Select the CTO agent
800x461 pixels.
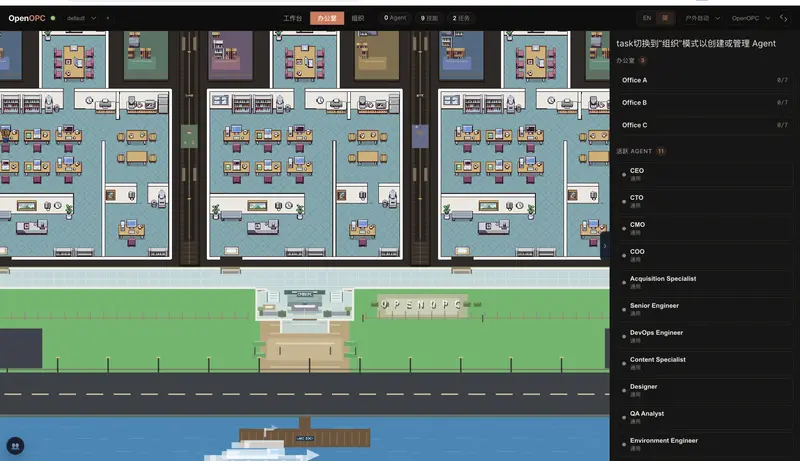(704, 201)
